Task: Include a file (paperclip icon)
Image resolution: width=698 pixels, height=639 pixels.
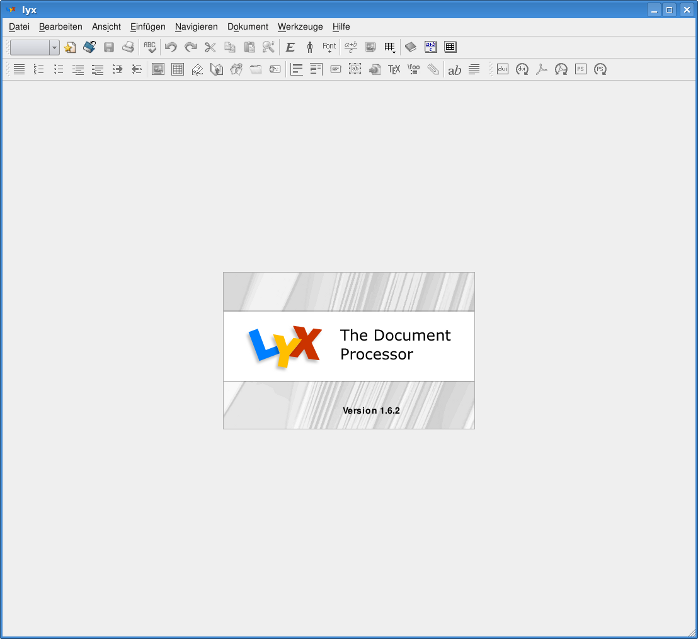Action: tap(433, 69)
